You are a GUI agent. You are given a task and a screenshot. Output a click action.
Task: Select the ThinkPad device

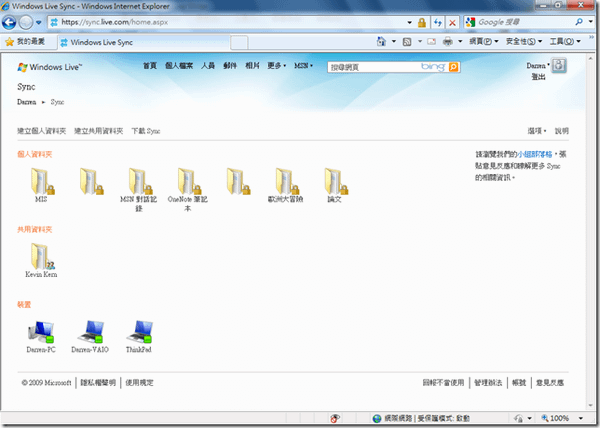coord(139,337)
